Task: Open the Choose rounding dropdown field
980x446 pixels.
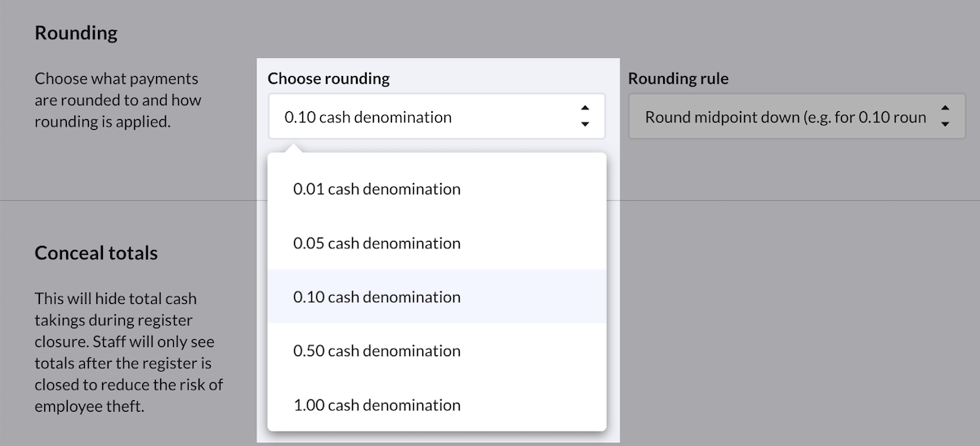Action: pyautogui.click(x=425, y=117)
